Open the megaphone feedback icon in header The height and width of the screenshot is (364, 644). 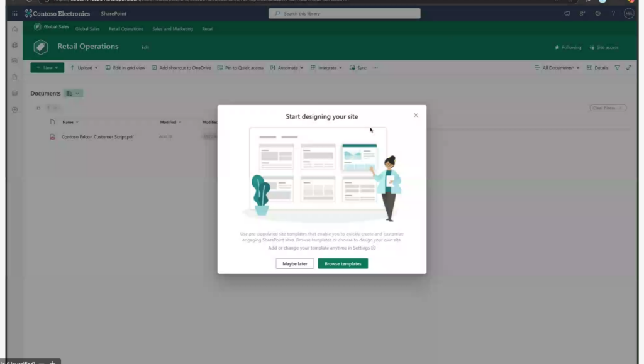(x=567, y=14)
